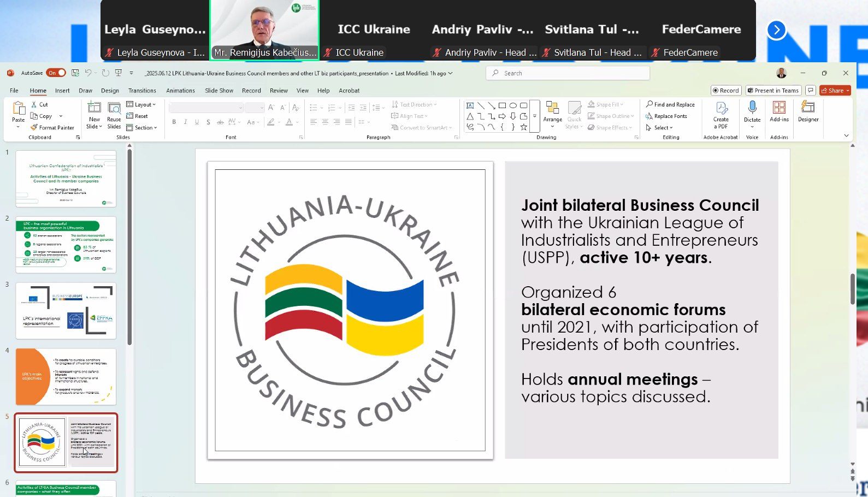Clear all formatting icon
The image size is (868, 497).
coord(296,108)
